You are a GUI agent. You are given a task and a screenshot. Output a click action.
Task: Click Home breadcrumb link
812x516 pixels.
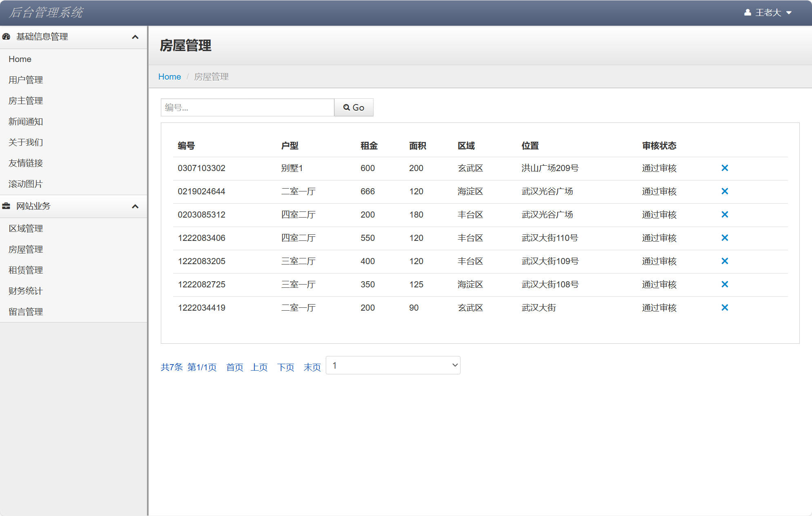tap(169, 77)
